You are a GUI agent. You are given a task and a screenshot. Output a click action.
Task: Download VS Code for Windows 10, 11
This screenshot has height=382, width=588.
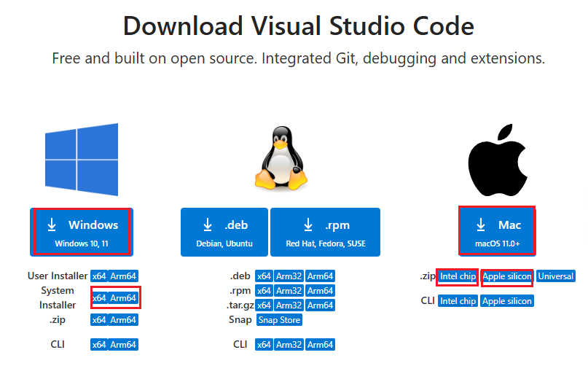[x=82, y=233]
